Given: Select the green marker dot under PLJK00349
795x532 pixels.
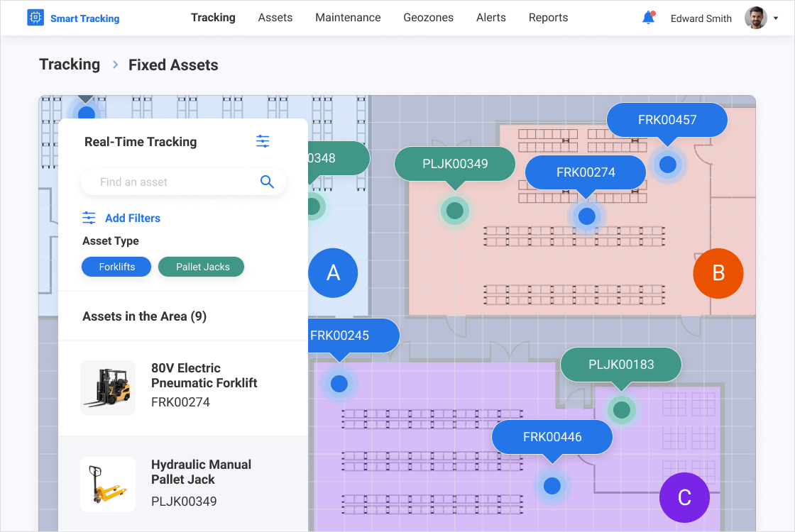Looking at the screenshot, I should tap(455, 211).
